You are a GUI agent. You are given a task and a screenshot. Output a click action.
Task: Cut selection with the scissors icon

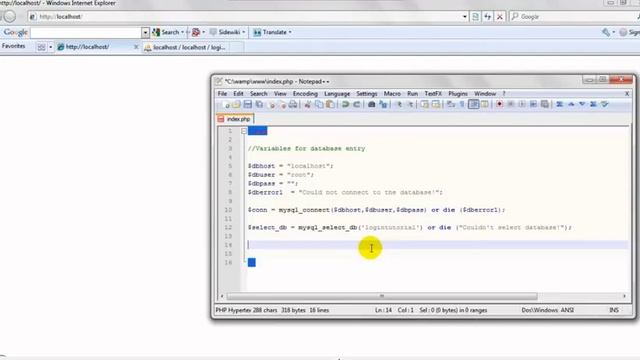pos(307,104)
